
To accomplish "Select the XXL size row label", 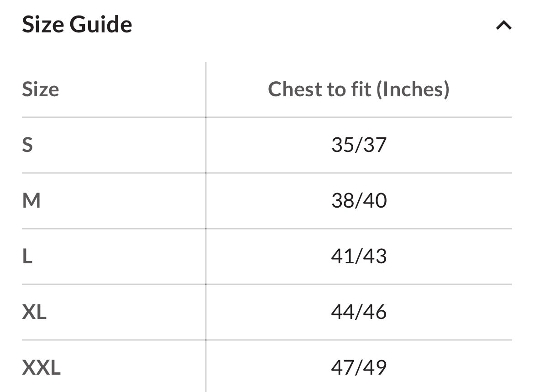I will point(41,367).
